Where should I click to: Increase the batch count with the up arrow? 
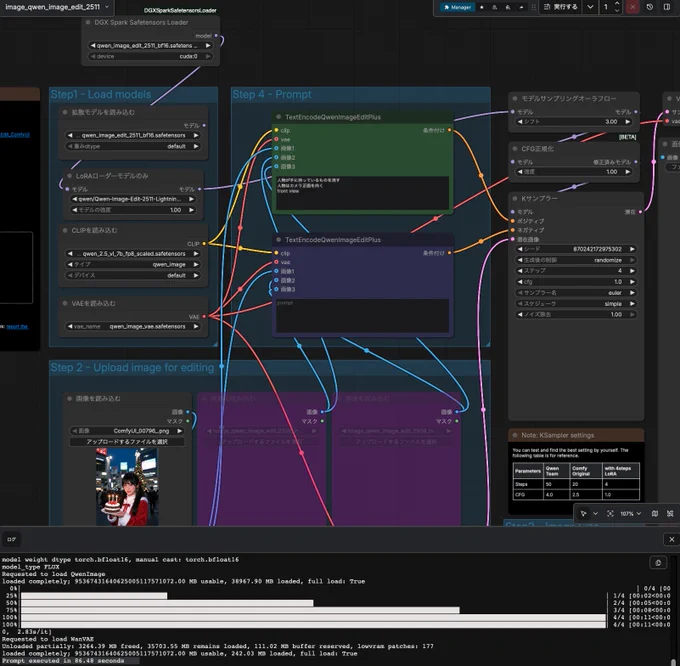tap(618, 4)
